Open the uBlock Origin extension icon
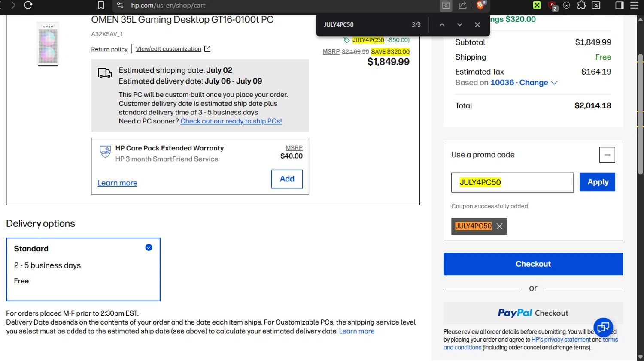This screenshot has height=361, width=644. click(553, 6)
